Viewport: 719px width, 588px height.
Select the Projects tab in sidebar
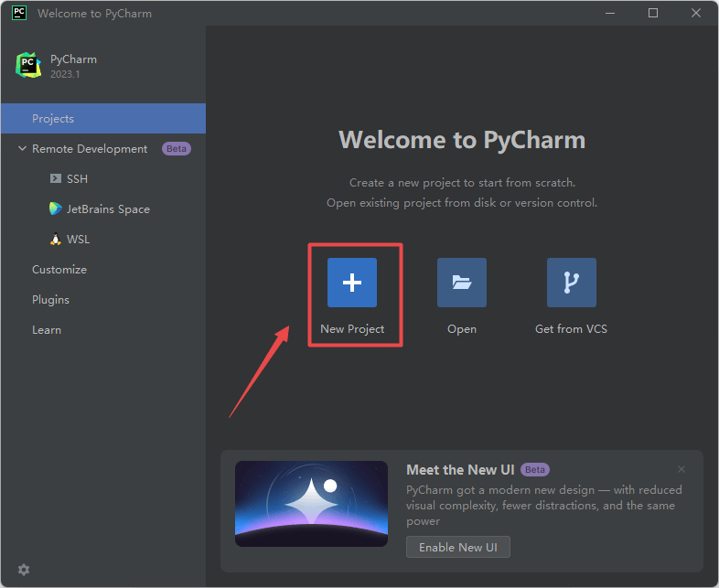pyautogui.click(x=53, y=119)
